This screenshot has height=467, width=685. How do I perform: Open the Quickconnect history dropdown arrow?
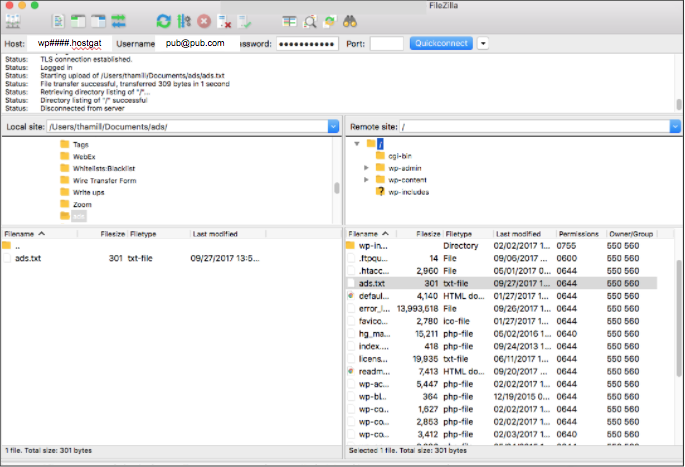pyautogui.click(x=483, y=44)
